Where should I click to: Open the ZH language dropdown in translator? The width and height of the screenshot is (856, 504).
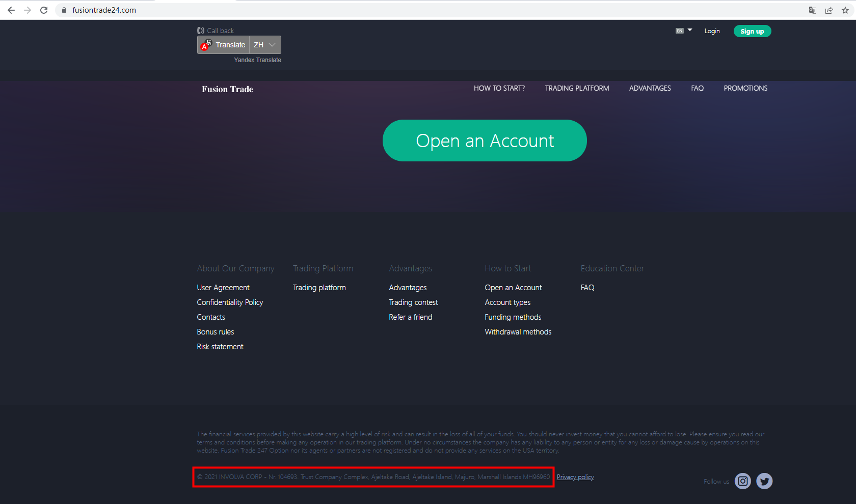click(265, 45)
